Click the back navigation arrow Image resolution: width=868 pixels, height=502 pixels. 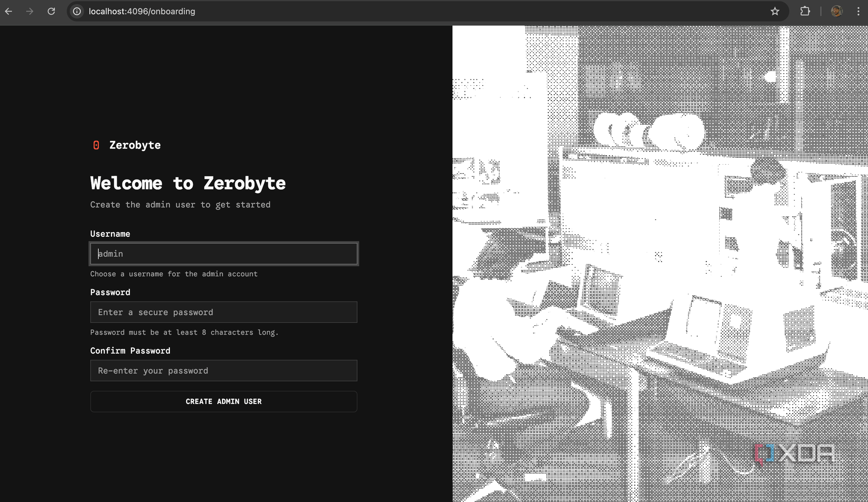coord(8,11)
